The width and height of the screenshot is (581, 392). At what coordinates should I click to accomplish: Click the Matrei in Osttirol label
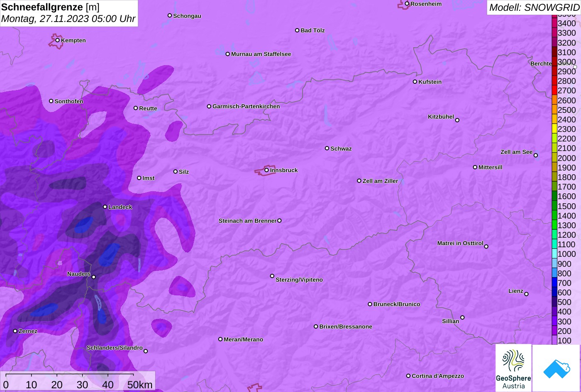coord(460,243)
